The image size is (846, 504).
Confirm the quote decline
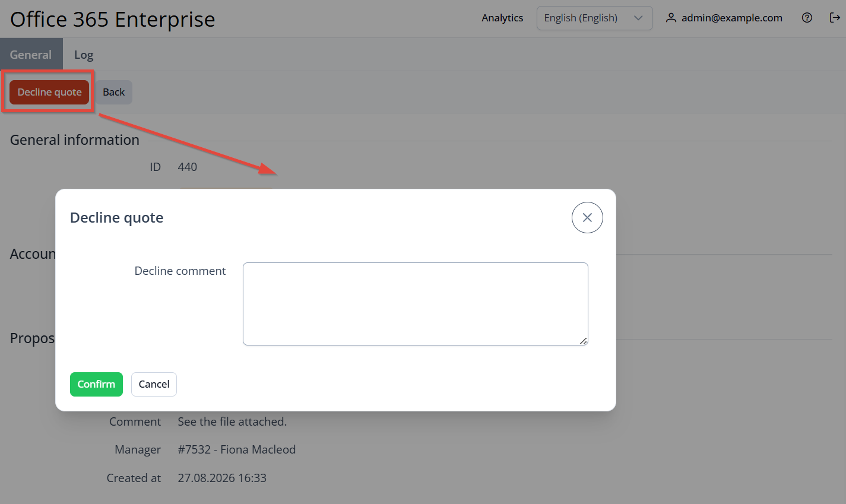coord(96,384)
